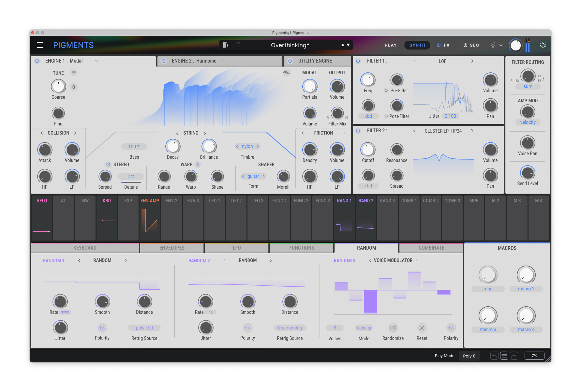Toggle Engine 1 Modal power button
The height and width of the screenshot is (392, 581).
pos(37,61)
